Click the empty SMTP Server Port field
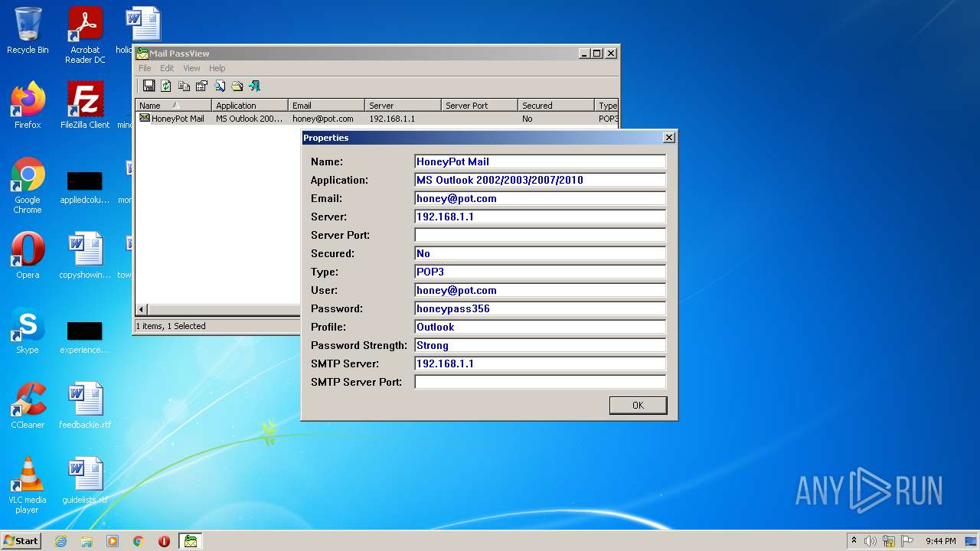 (540, 382)
